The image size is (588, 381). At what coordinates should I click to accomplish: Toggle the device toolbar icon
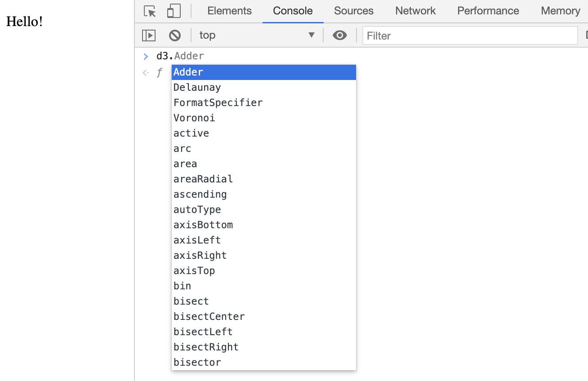(174, 11)
